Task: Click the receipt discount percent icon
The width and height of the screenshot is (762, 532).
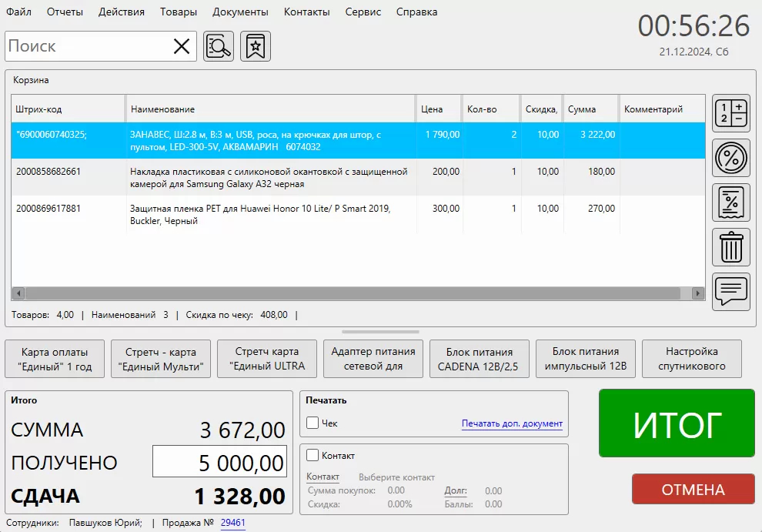Action: point(731,202)
